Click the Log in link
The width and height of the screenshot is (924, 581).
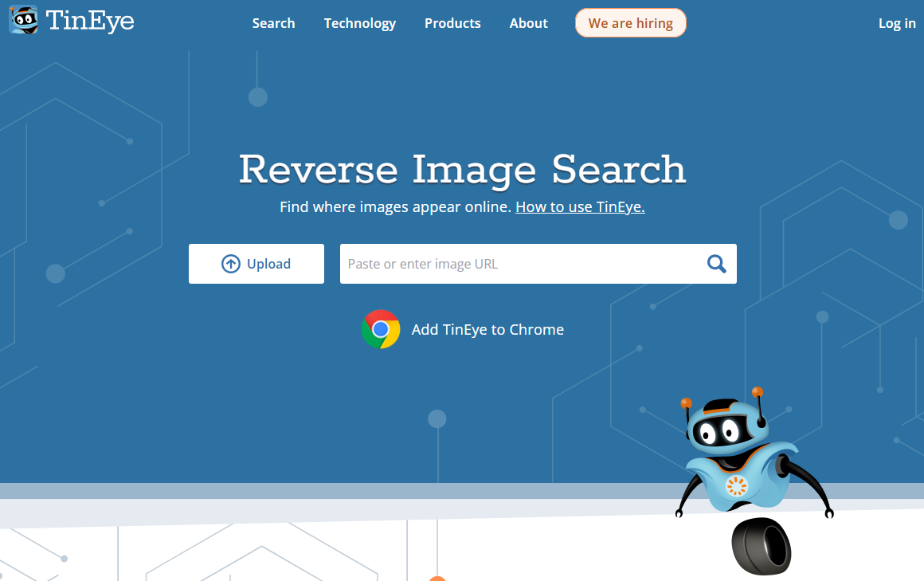click(x=897, y=24)
